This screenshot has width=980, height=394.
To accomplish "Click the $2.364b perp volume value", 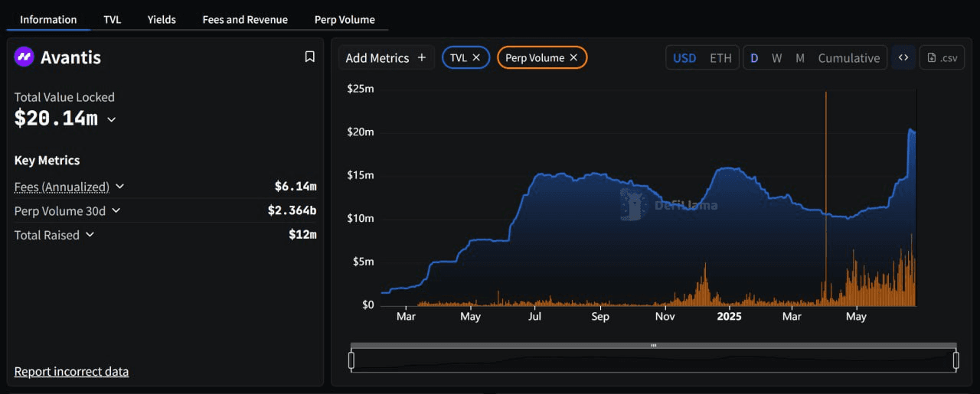I will click(x=292, y=210).
